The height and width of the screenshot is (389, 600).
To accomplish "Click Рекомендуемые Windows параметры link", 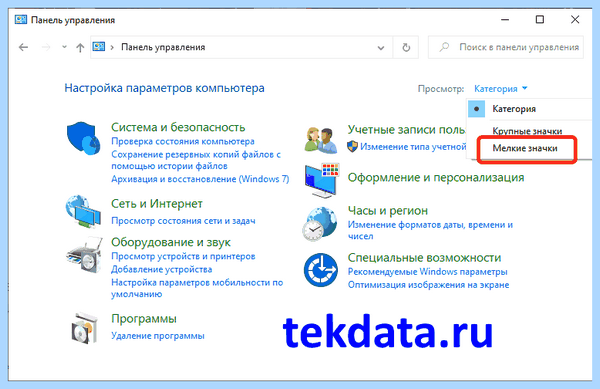I will pyautogui.click(x=427, y=272).
